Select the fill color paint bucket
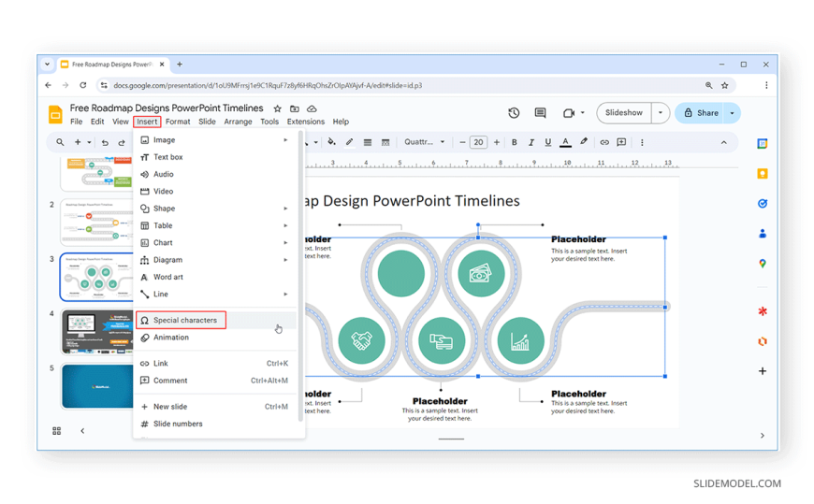814x504 pixels. coord(331,142)
